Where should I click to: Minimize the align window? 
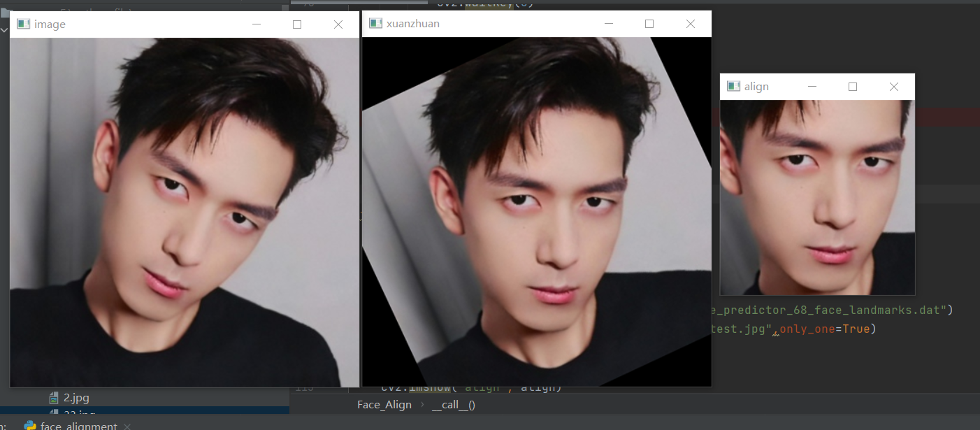click(x=812, y=87)
